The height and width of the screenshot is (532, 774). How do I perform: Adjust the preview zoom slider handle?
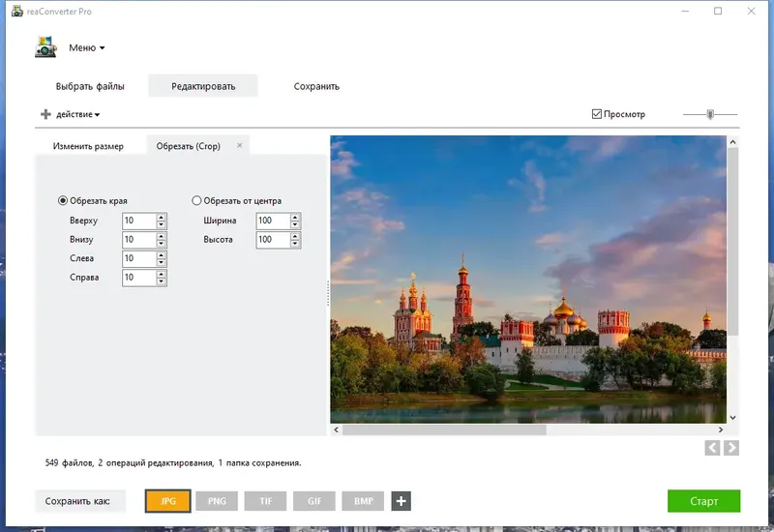(x=710, y=114)
